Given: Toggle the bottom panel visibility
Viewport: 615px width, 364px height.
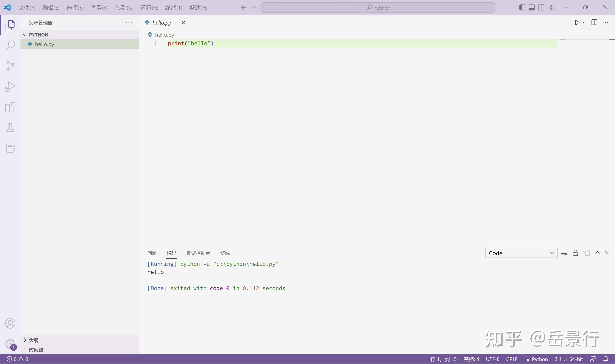Looking at the screenshot, I should [532, 7].
